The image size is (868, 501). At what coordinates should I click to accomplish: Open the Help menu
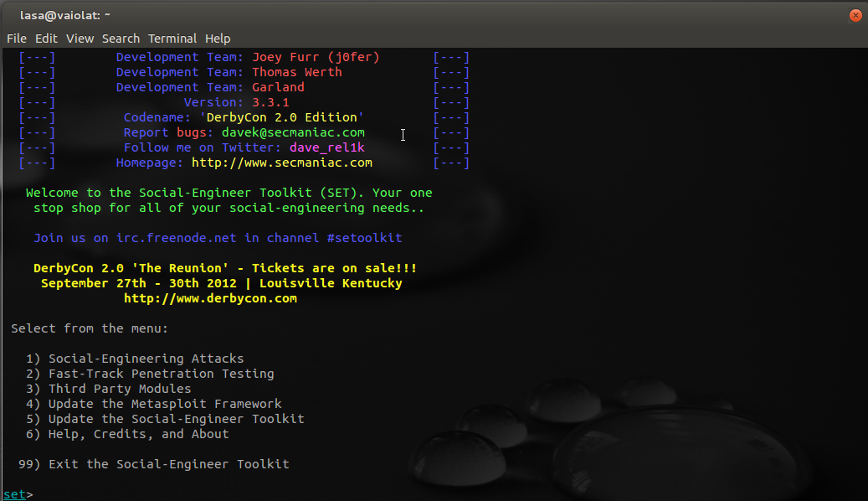[218, 39]
